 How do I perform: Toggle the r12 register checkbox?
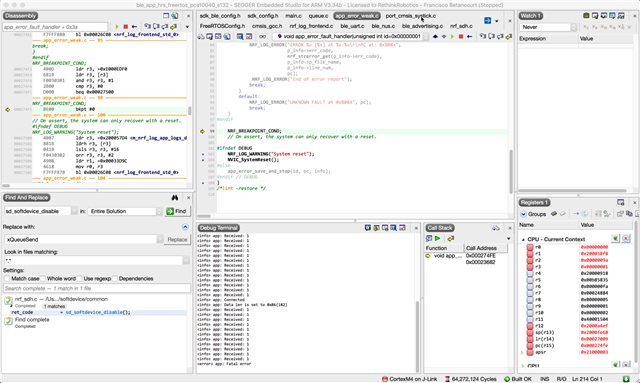[x=530, y=326]
